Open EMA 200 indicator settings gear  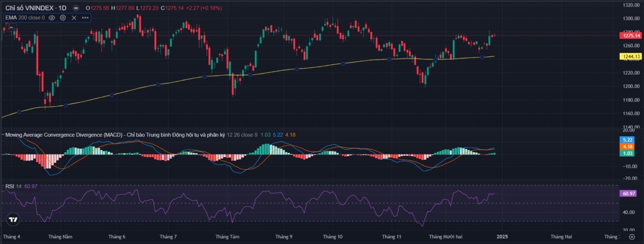[x=63, y=18]
